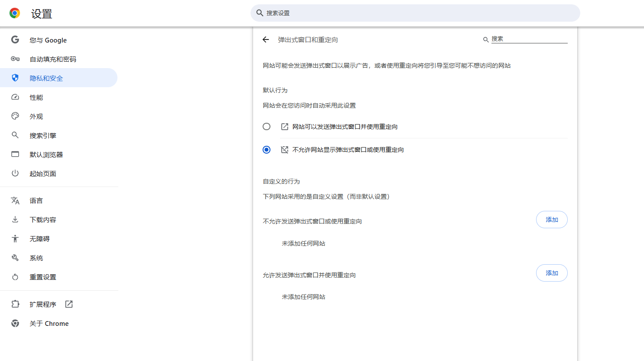The width and height of the screenshot is (644, 361).
Task: Click the 网站会在您访问时自动采用此设置 text
Action: tap(309, 105)
